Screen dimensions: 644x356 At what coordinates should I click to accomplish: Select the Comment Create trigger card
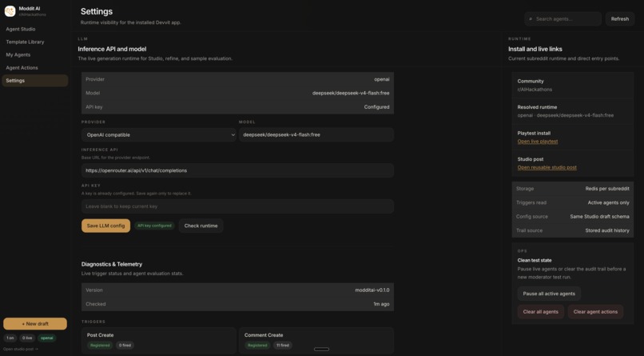tap(316, 340)
